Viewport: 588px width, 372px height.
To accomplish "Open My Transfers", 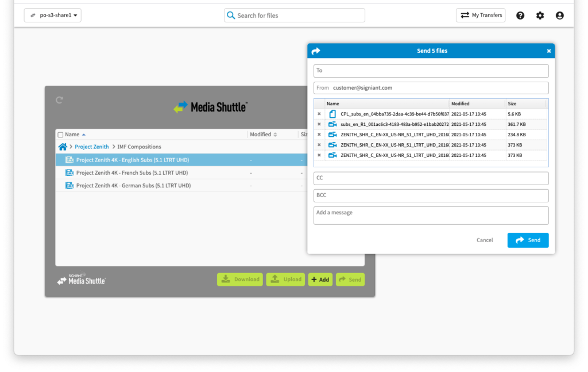I will point(481,16).
